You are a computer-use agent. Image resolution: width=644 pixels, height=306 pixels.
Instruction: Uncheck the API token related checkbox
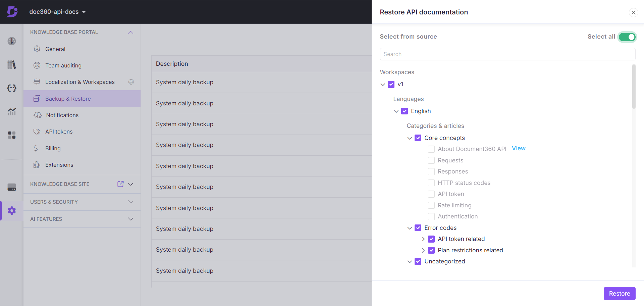(431, 239)
